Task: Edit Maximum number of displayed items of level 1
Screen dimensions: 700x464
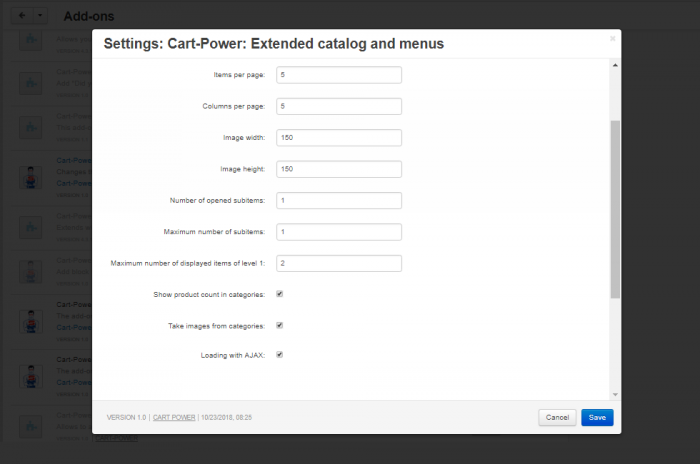Action: (x=339, y=263)
